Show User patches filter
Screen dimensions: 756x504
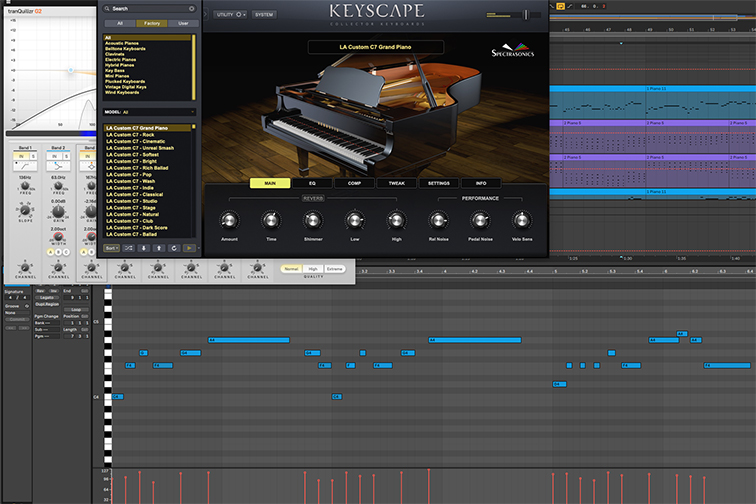(x=183, y=23)
